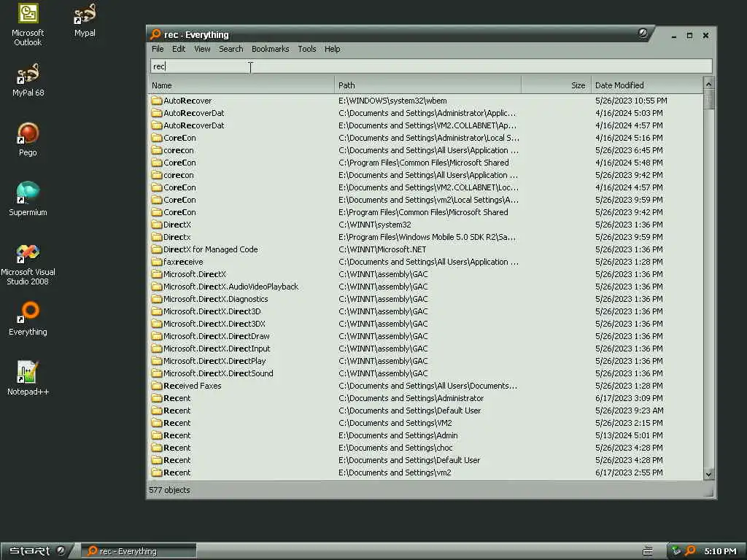Screen dimensions: 747x560
Task: Select the Mypal desktop shortcut
Action: [x=85, y=20]
